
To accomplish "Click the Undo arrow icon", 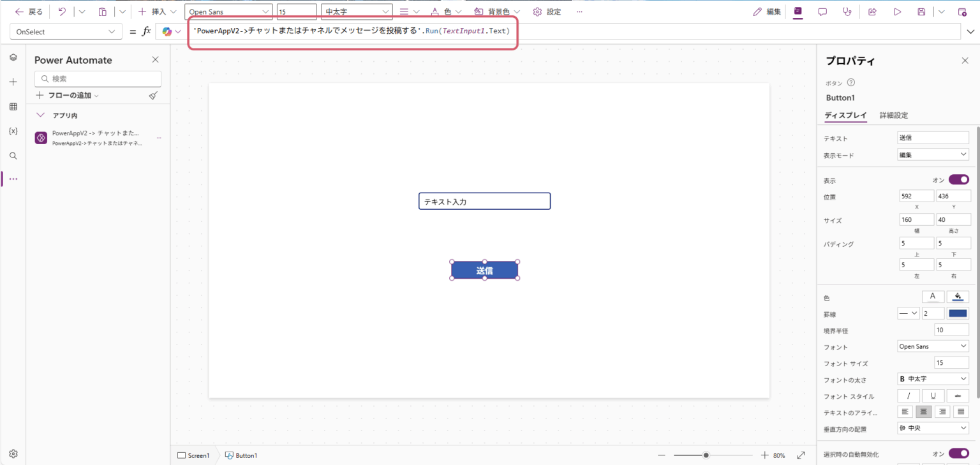I will 62,11.
